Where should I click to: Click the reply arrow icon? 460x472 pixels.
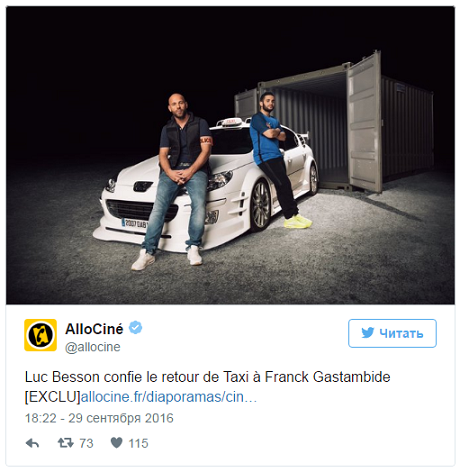32,443
